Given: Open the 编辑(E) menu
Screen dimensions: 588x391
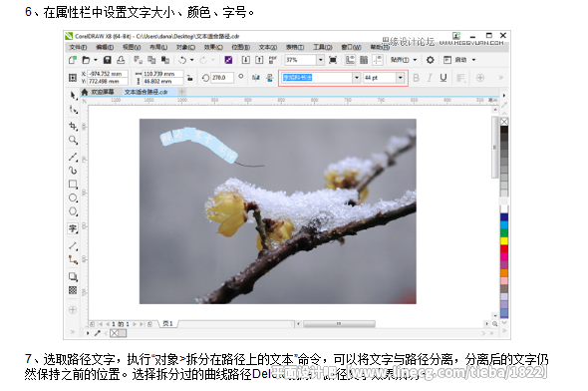Looking at the screenshot, I should [x=105, y=47].
